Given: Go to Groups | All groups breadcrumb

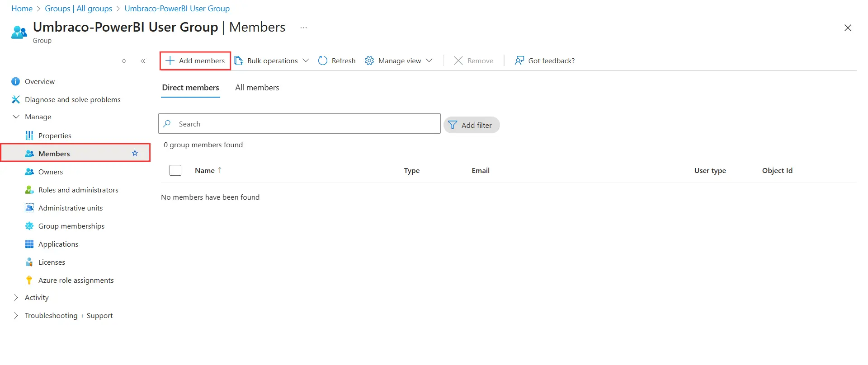Looking at the screenshot, I should point(78,9).
